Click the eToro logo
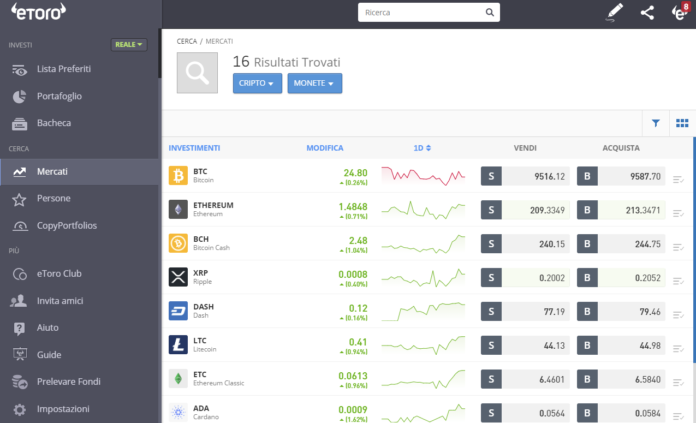Image resolution: width=696 pixels, height=423 pixels. pyautogui.click(x=39, y=12)
